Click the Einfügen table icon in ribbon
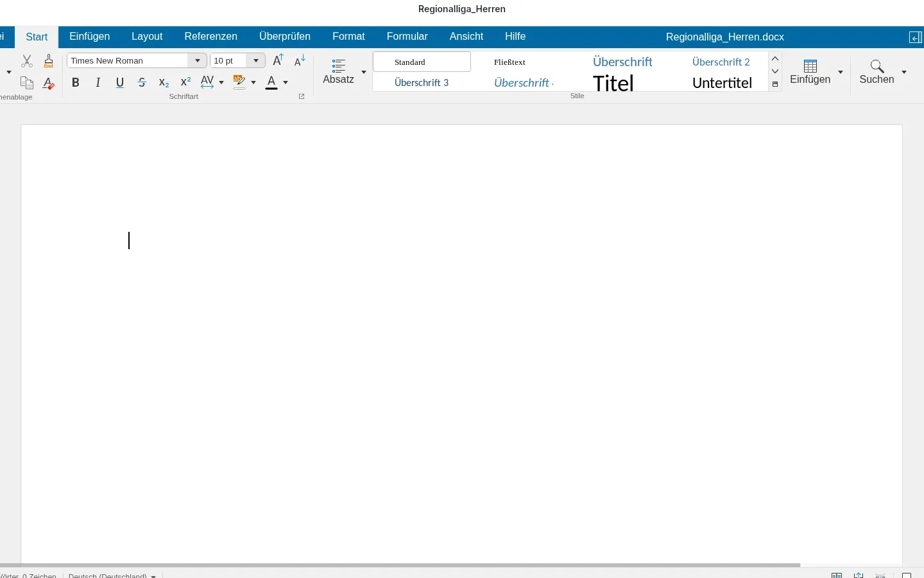Screen dimensions: 924x578 click(x=810, y=66)
